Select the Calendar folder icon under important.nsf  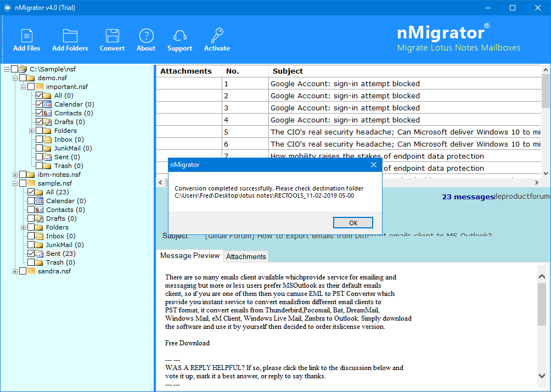click(47, 104)
